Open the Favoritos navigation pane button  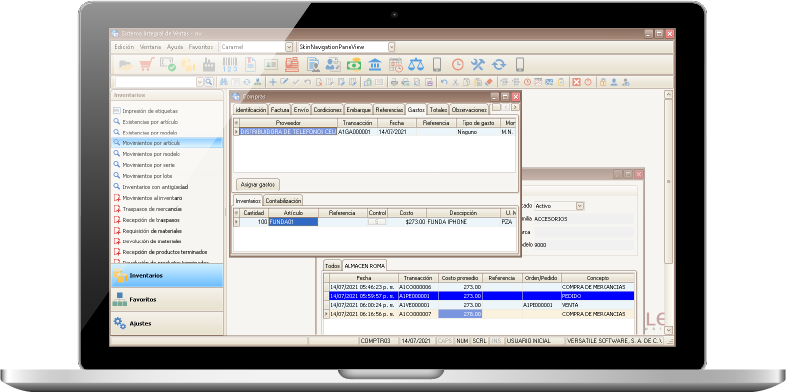pos(166,299)
